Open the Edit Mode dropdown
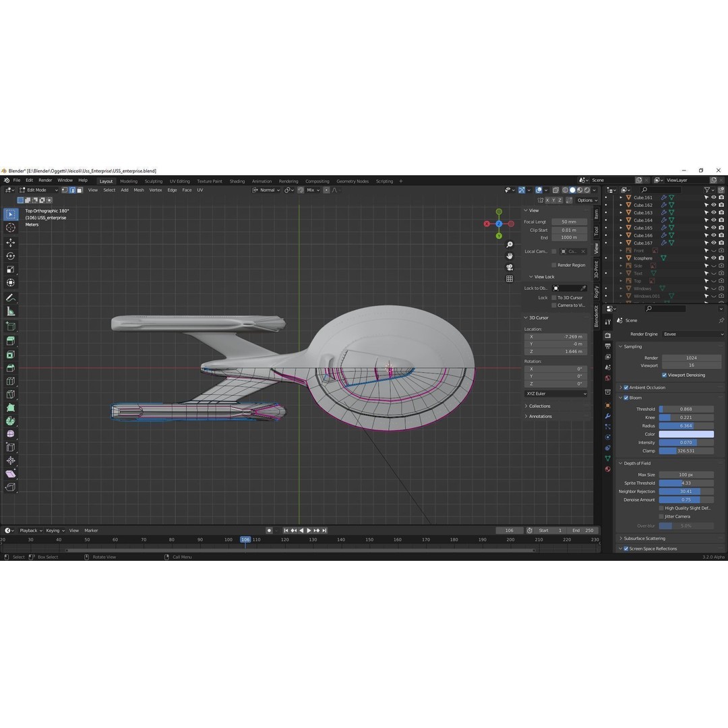This screenshot has height=728, width=728. coord(38,190)
